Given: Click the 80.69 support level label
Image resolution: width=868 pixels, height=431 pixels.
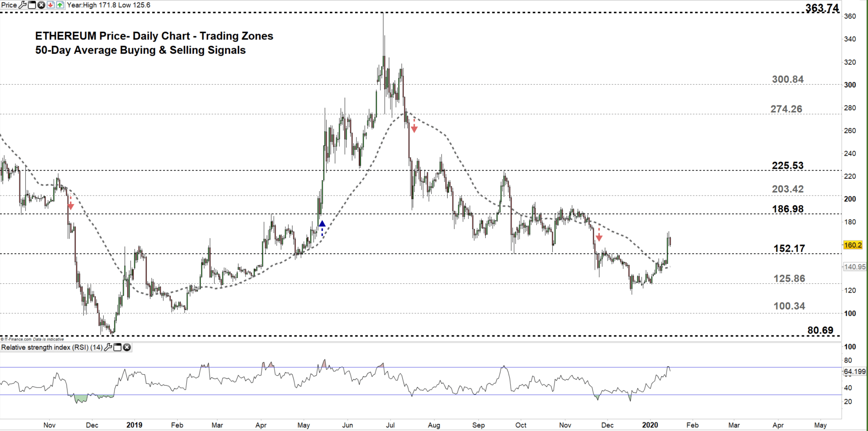Looking at the screenshot, I should 820,330.
